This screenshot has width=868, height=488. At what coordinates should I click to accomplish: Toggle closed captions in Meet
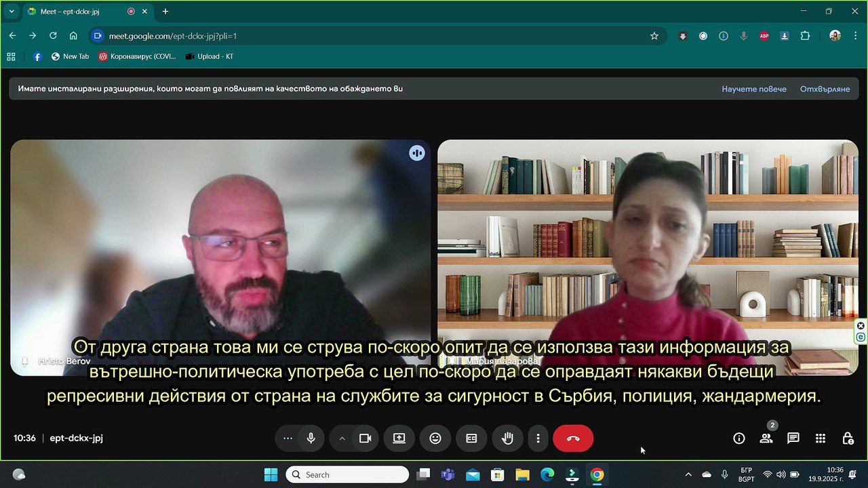pyautogui.click(x=471, y=439)
